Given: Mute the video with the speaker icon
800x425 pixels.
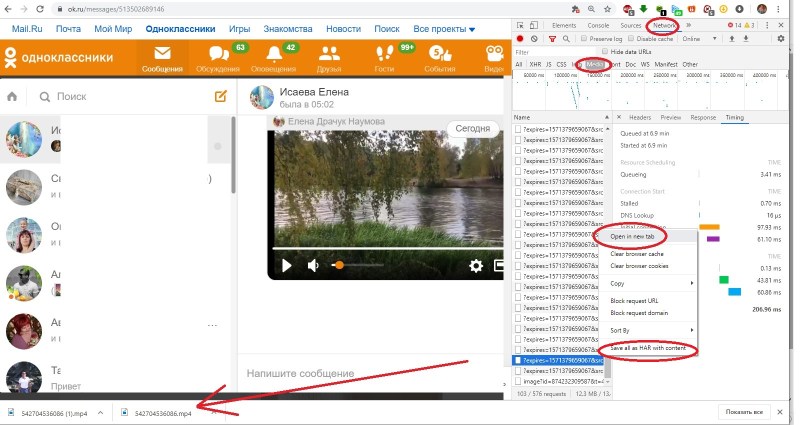Looking at the screenshot, I should coord(313,265).
